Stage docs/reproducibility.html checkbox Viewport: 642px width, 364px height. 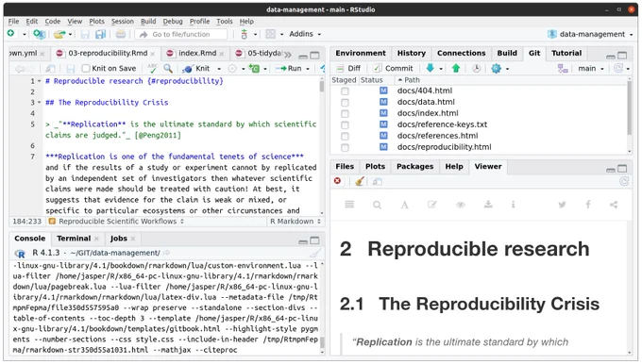pyautogui.click(x=345, y=147)
